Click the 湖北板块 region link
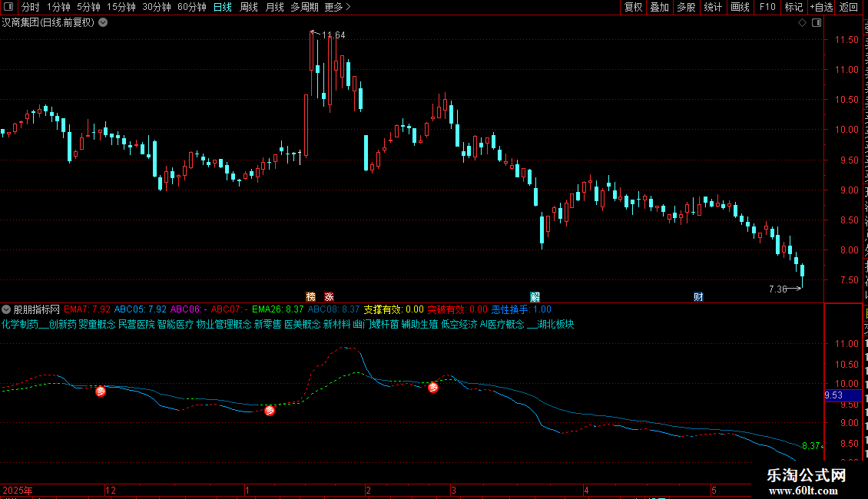Viewport: 868px width, 499px height. coord(555,324)
